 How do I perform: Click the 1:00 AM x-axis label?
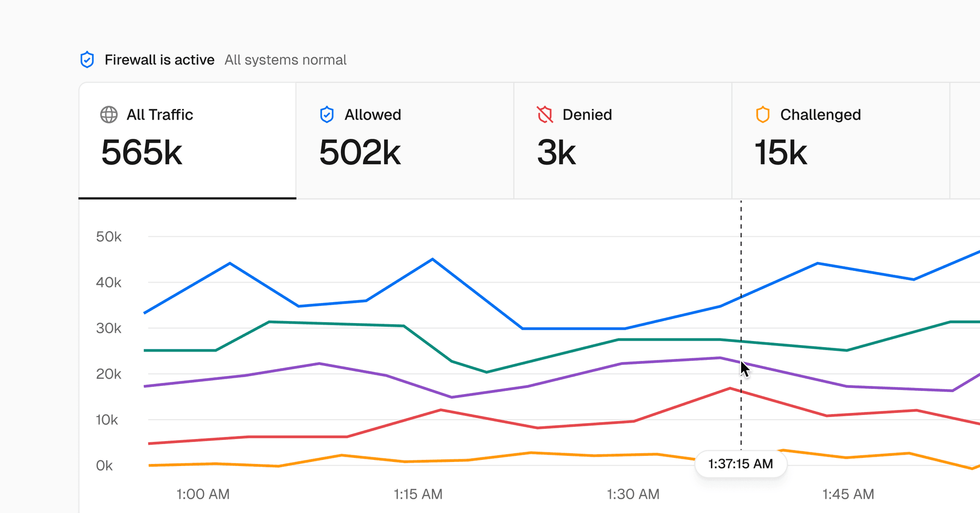click(x=203, y=494)
